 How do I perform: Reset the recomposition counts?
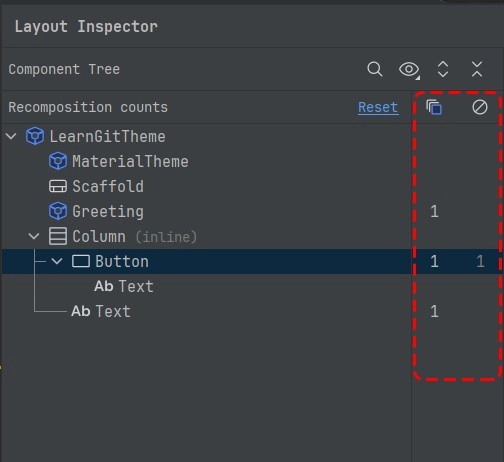point(378,107)
